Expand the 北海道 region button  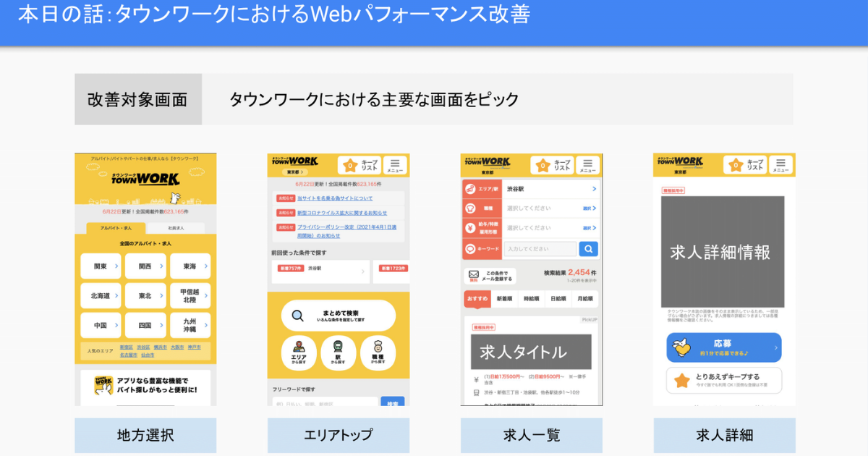(101, 296)
